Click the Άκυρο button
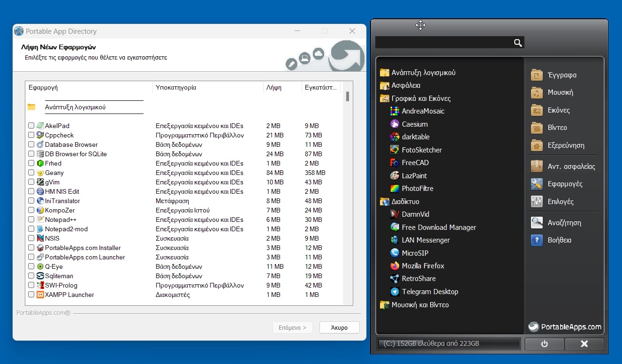622x364 pixels. tap(340, 327)
